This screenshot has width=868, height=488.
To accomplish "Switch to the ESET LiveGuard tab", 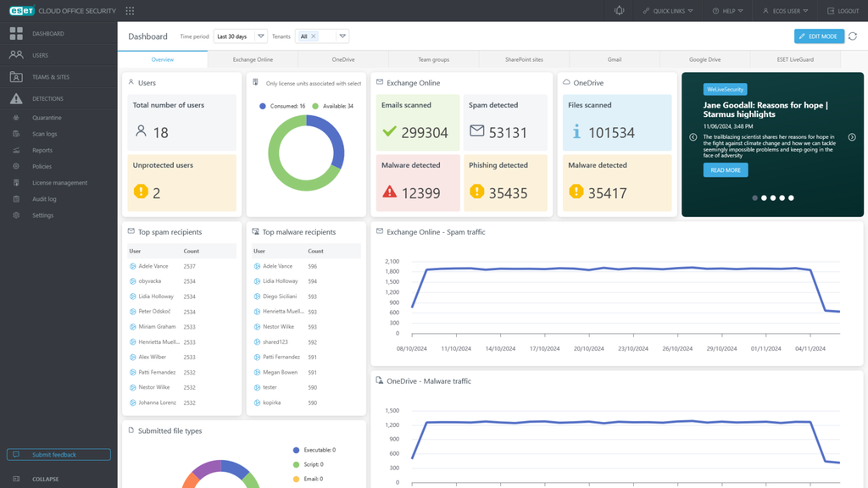I will [795, 60].
